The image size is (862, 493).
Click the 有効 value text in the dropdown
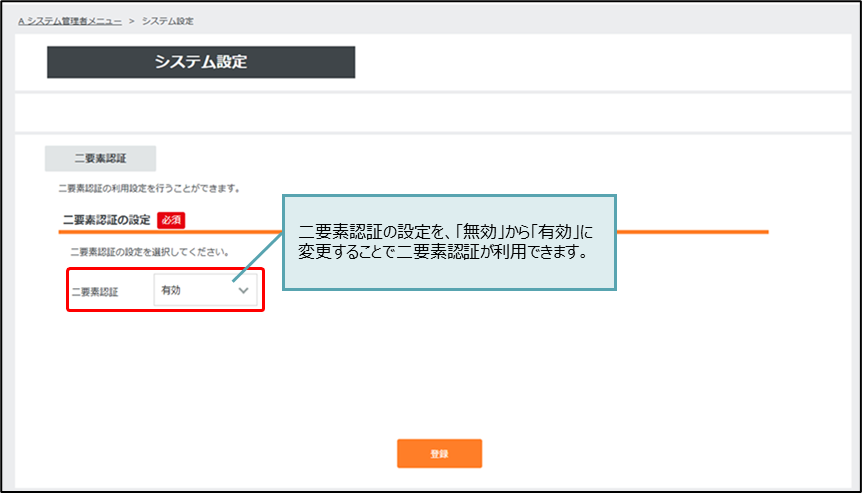coord(171,291)
